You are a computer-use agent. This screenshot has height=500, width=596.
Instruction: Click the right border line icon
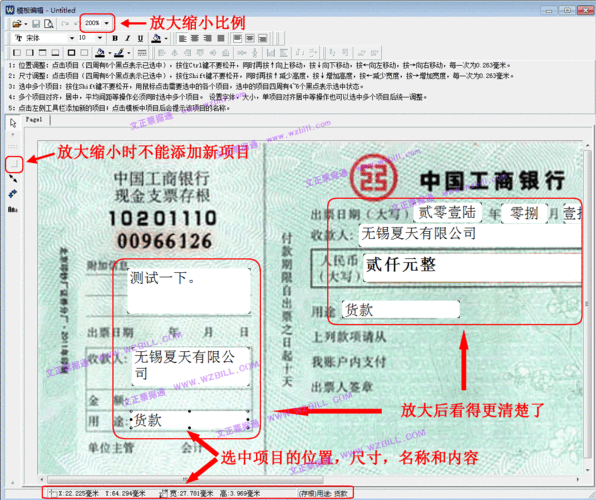(30, 52)
